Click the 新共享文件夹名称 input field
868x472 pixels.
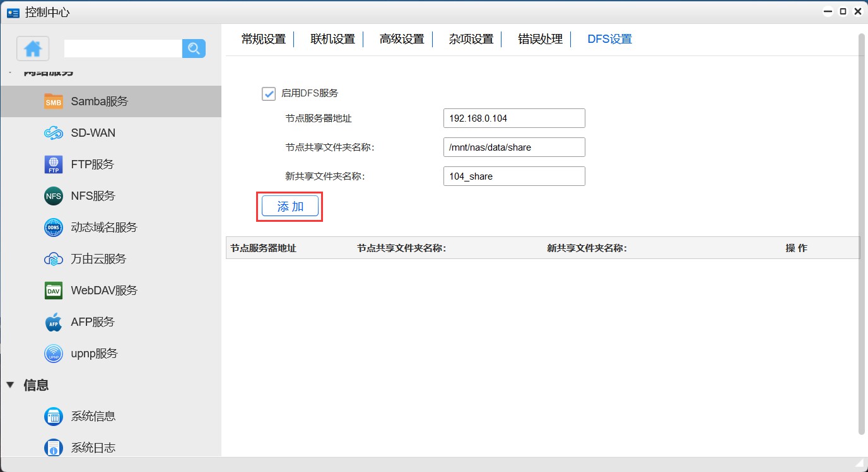tap(514, 176)
